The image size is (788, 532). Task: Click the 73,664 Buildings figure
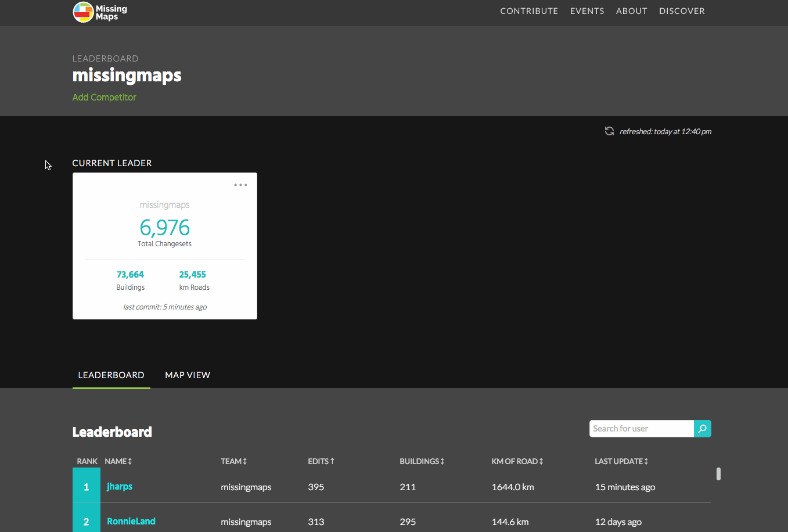130,275
